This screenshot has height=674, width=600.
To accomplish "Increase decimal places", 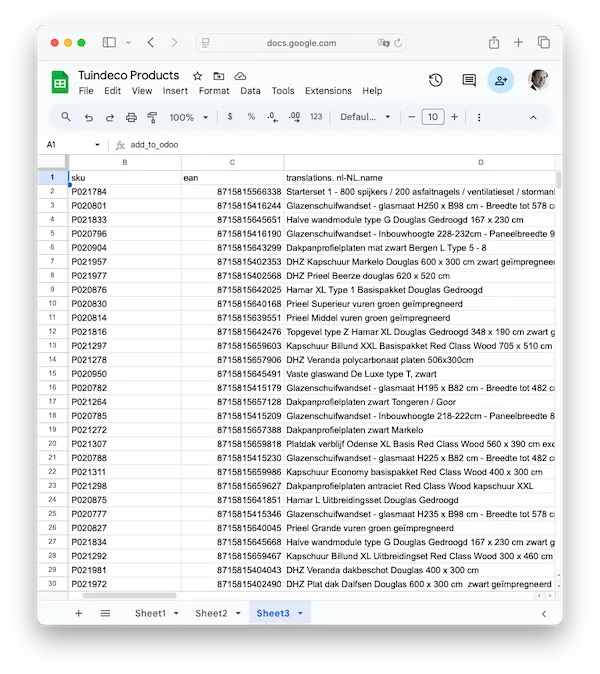I will click(294, 117).
